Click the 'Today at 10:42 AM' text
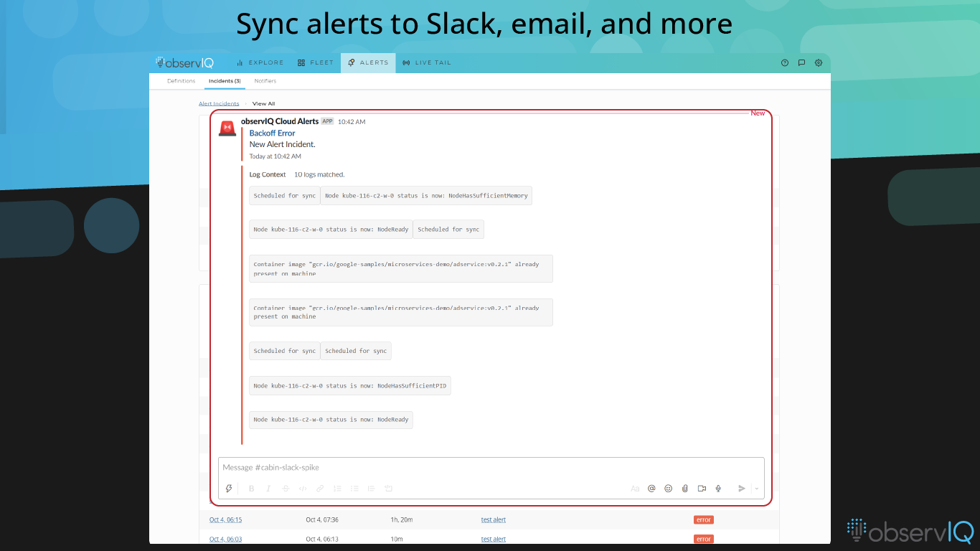 [275, 156]
